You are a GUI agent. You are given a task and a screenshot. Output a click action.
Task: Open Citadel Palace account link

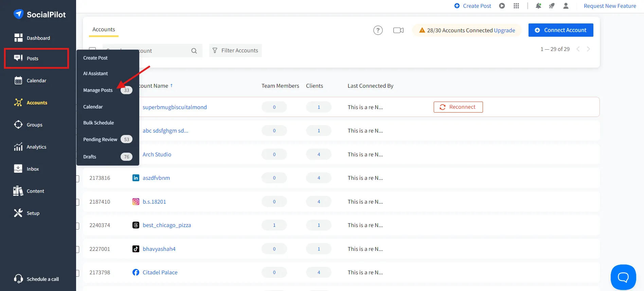160,272
